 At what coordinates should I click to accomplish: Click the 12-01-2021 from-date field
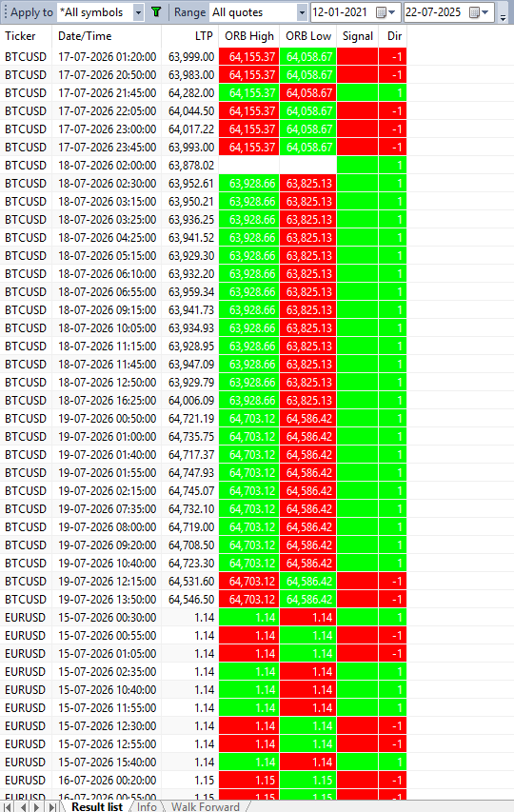point(341,12)
